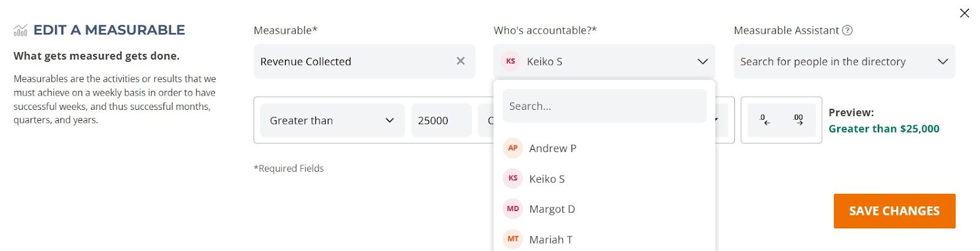Close the Edit a Measurable dialog

(964, 13)
